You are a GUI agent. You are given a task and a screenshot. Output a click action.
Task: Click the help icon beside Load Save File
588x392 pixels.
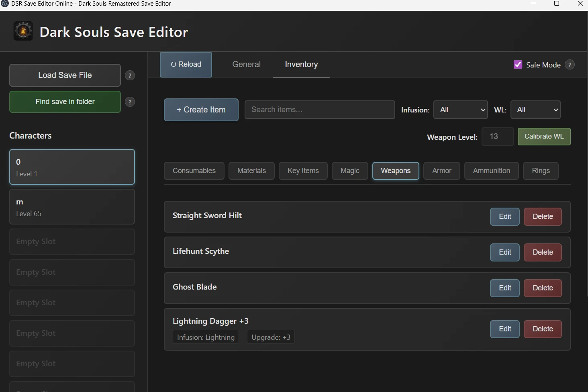pyautogui.click(x=130, y=76)
